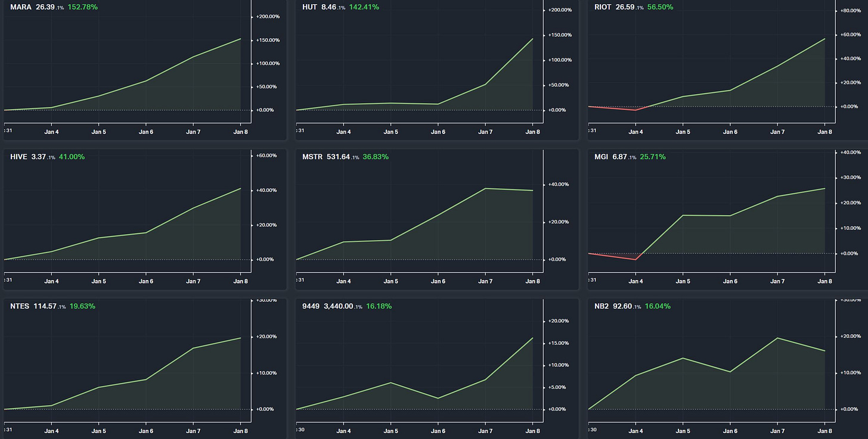Click the 3,440.00 price value
Screen dimensions: 868x439
point(338,306)
